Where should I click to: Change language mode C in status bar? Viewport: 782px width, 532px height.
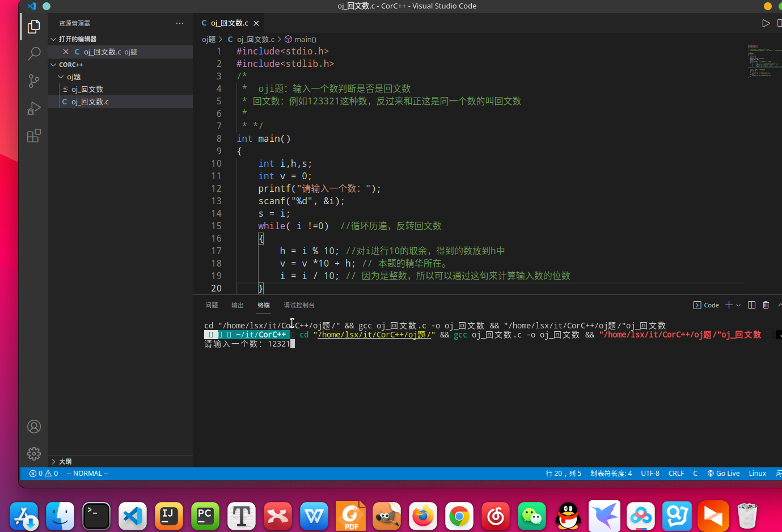coord(695,474)
